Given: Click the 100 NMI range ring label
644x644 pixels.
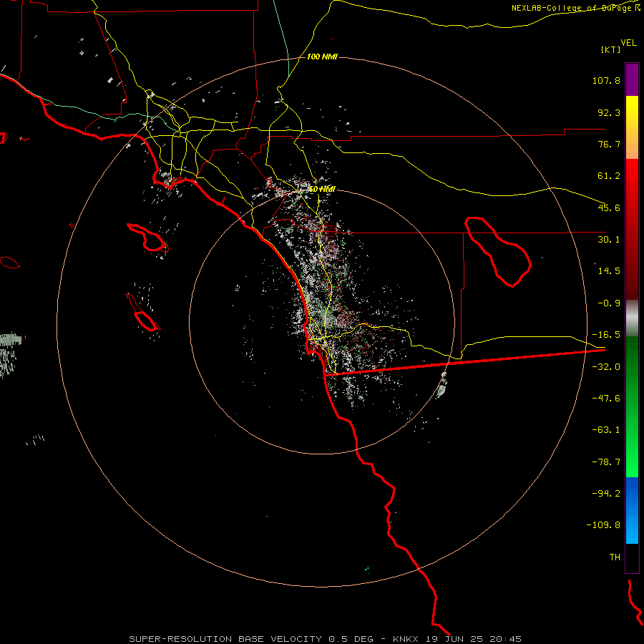Looking at the screenshot, I should point(323,57).
